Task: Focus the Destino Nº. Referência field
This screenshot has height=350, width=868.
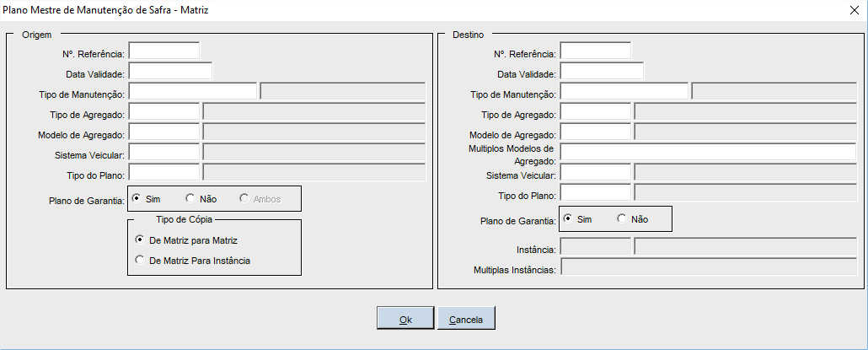Action: coord(595,51)
